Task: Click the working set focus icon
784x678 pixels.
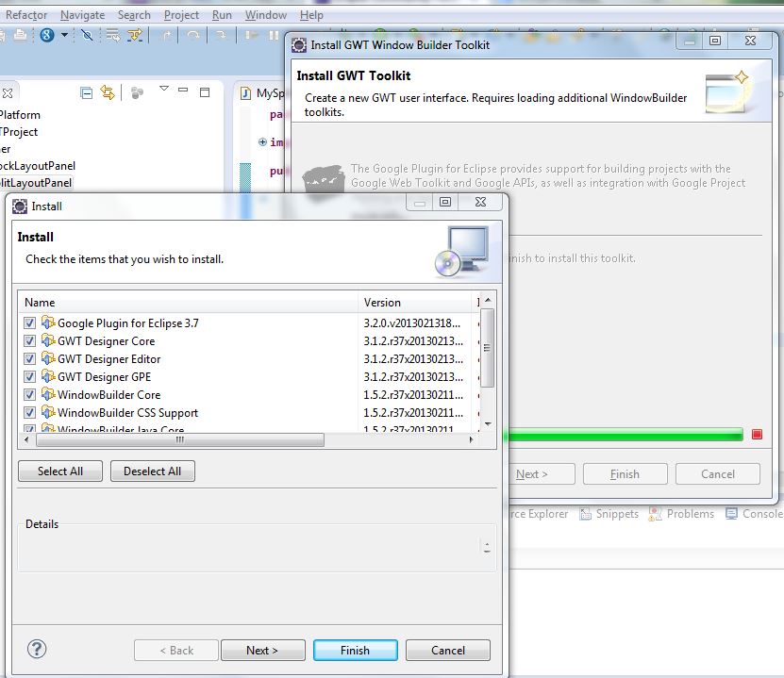Action: pos(137,93)
